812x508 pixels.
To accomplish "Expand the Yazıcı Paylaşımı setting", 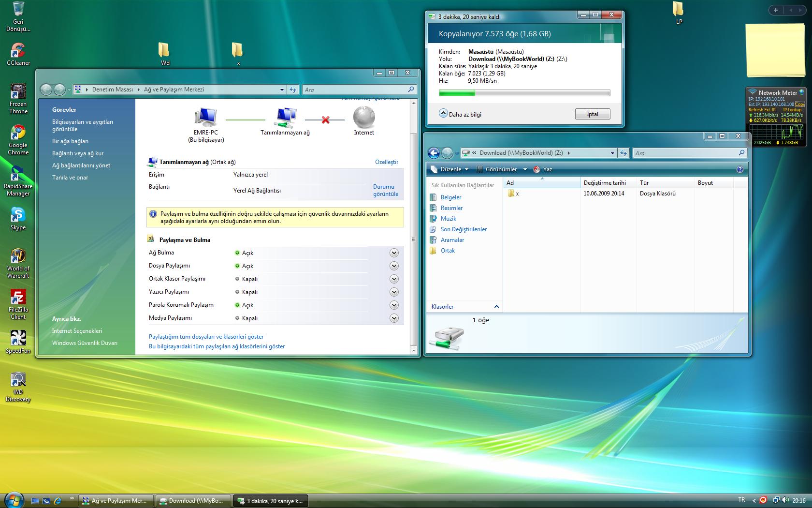I will [394, 292].
